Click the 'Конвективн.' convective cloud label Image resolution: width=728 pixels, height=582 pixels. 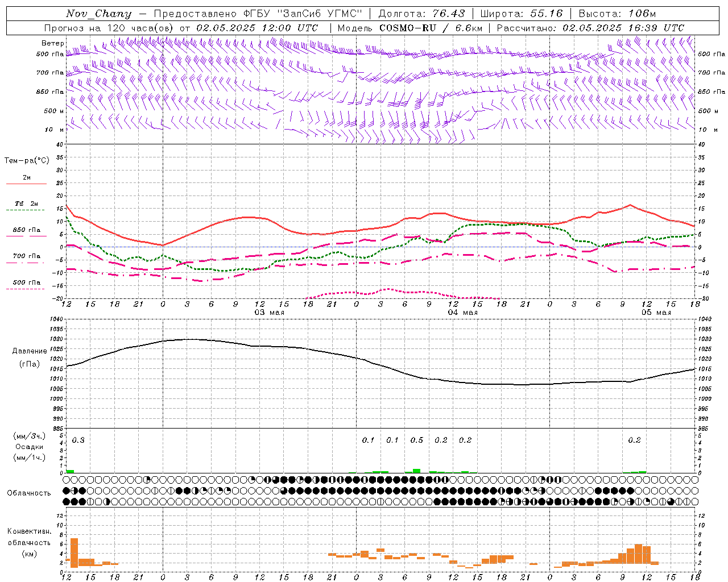click(x=30, y=531)
